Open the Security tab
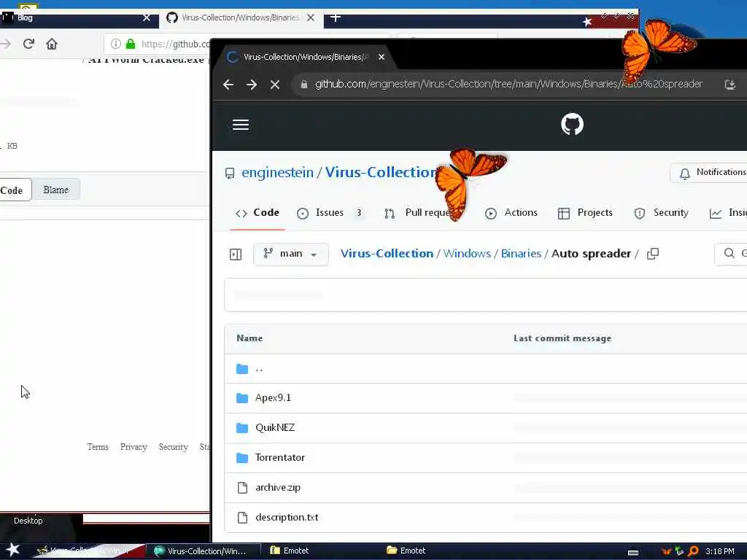Screen dimensions: 747x560 (x=661, y=213)
